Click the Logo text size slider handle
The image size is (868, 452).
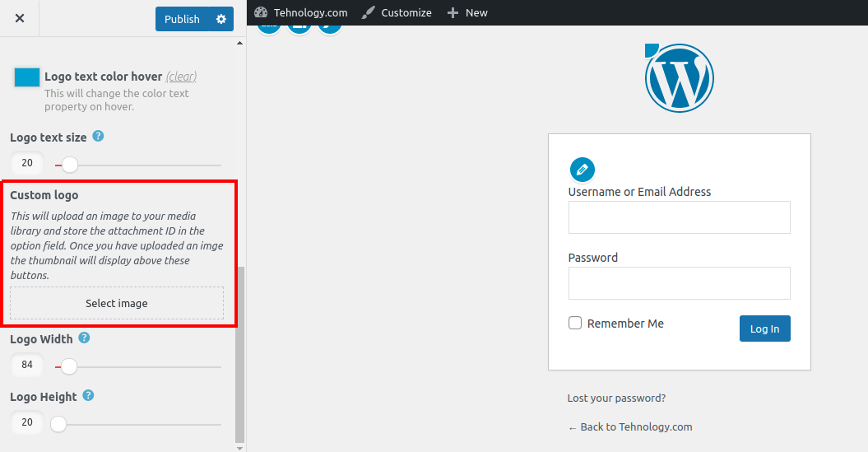[70, 165]
